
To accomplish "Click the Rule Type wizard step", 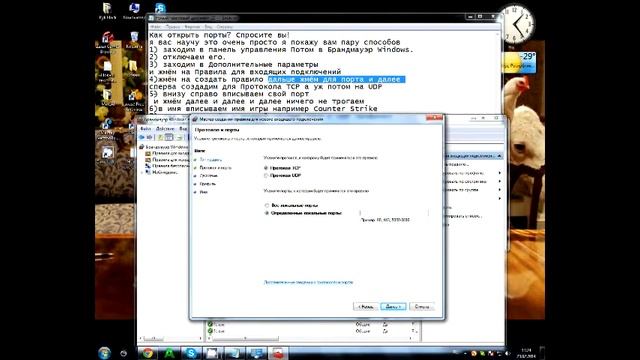I will tap(211, 160).
